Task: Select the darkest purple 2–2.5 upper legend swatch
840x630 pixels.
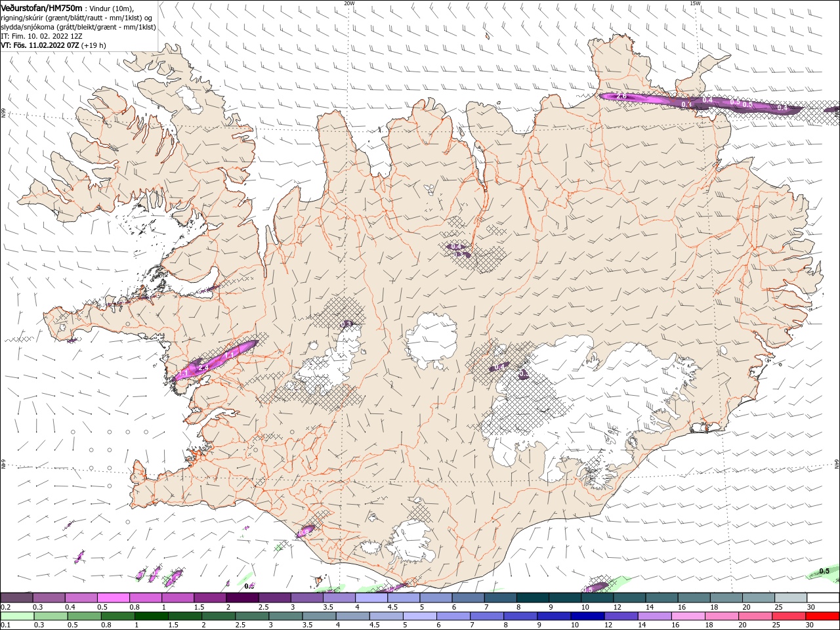Action: coord(241,598)
